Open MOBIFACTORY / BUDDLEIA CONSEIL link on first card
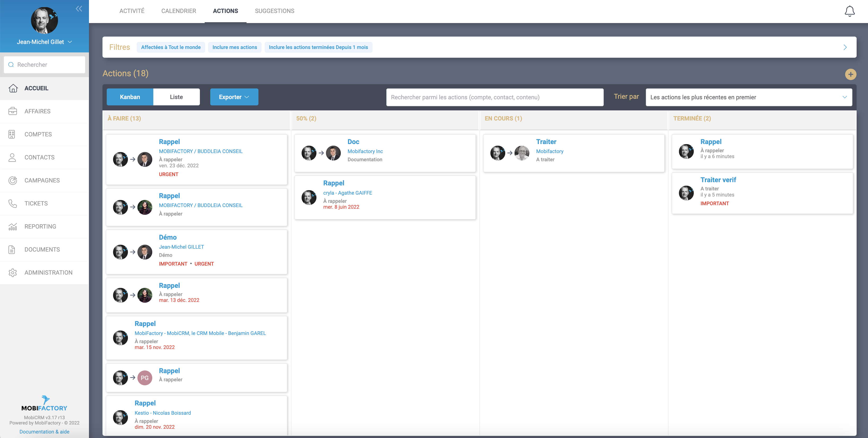Image resolution: width=868 pixels, height=438 pixels. (200, 151)
